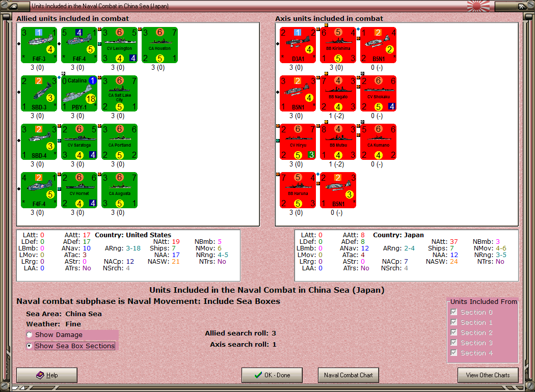
Task: Select the CA Augusta cruiser counter
Action: click(119, 190)
